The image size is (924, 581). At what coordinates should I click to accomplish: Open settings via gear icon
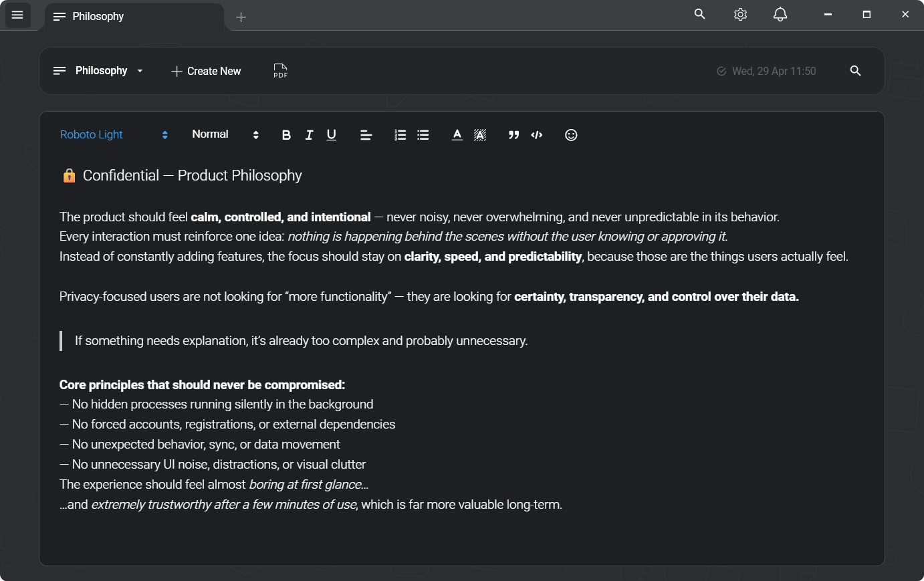click(740, 15)
